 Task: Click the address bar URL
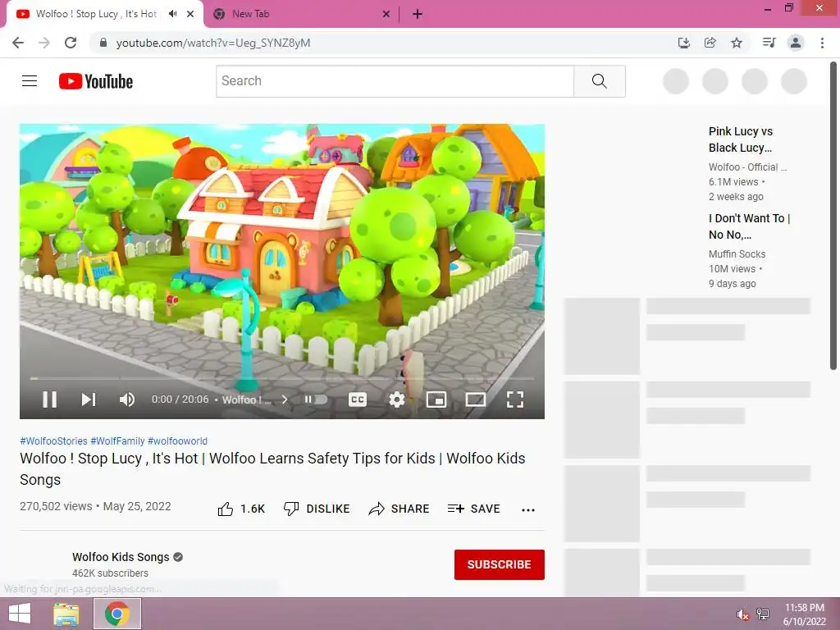(213, 43)
